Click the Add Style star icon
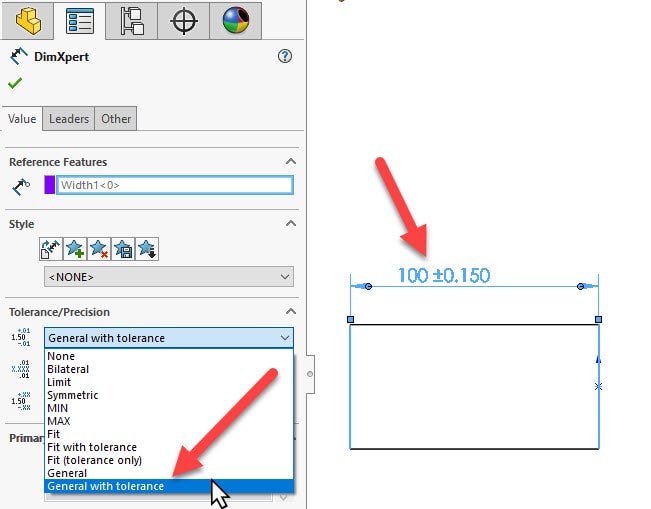This screenshot has height=509, width=651. pyautogui.click(x=75, y=249)
